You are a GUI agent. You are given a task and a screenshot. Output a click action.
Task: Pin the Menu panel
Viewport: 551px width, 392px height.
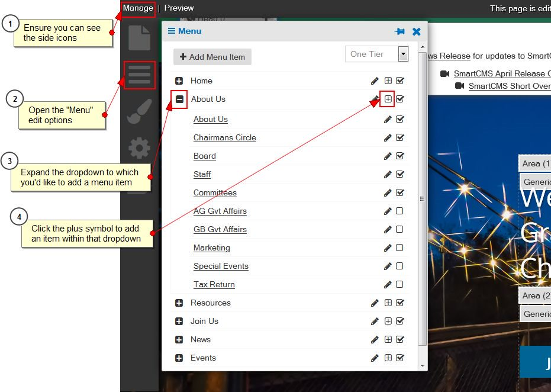[x=399, y=31]
